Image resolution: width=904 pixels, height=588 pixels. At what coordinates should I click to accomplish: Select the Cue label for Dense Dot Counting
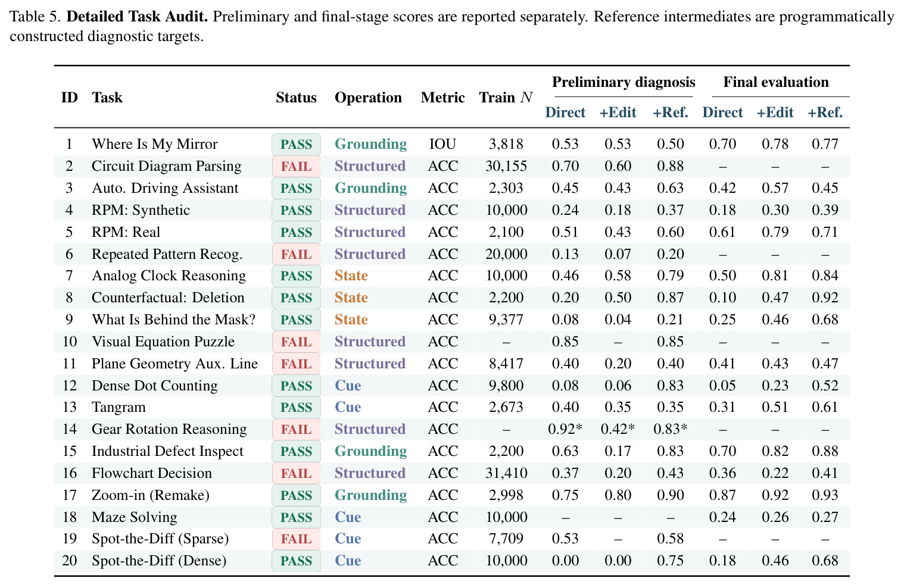[348, 386]
